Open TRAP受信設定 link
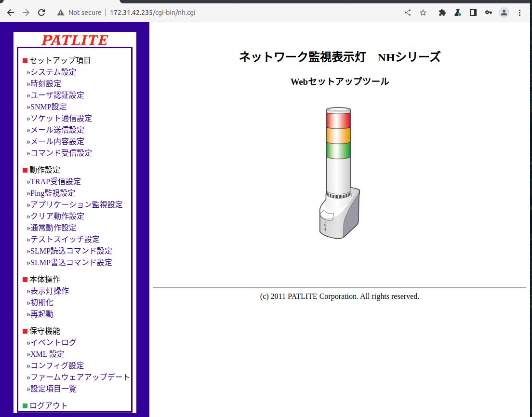532x417 pixels. coord(55,181)
